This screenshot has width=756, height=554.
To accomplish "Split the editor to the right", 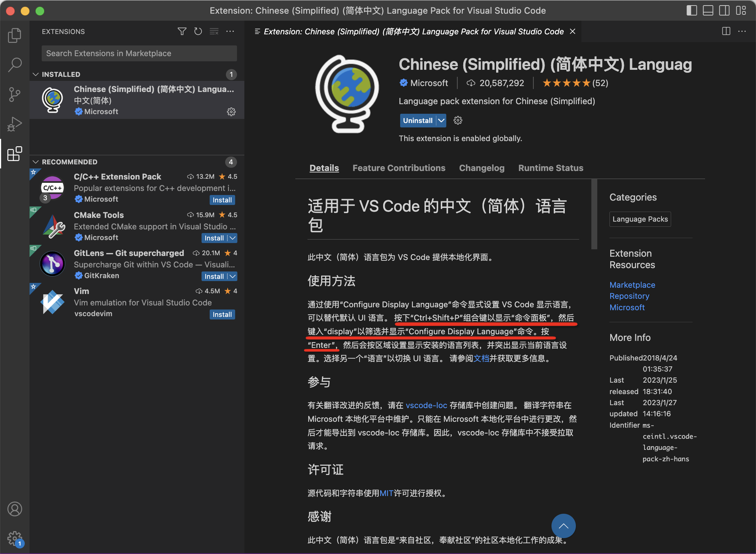I will (x=726, y=31).
